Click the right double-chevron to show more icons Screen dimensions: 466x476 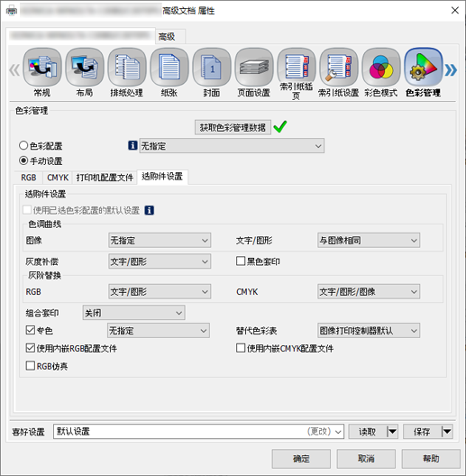(451, 70)
